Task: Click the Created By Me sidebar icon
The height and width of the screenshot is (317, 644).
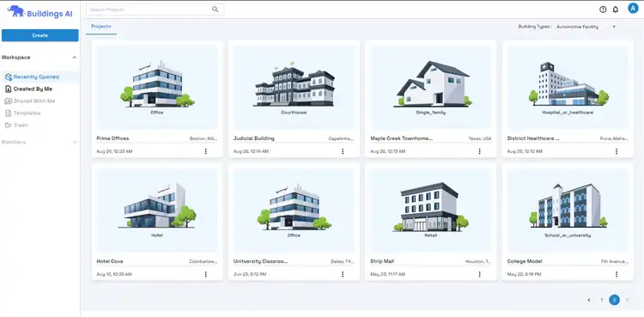Action: 9,88
